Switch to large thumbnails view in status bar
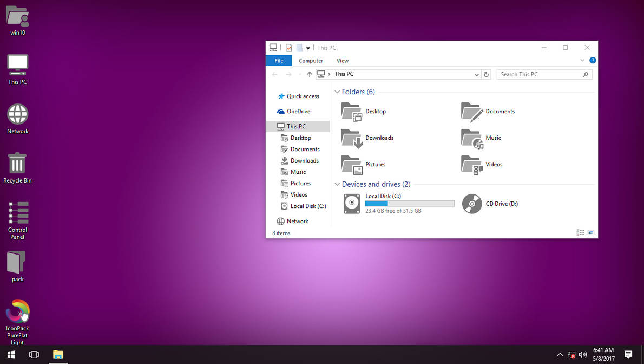This screenshot has width=644, height=364. (591, 232)
